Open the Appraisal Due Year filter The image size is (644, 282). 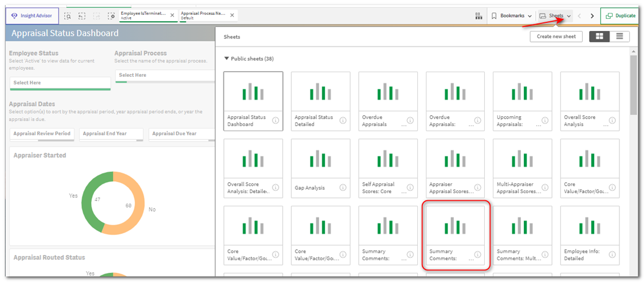(181, 135)
